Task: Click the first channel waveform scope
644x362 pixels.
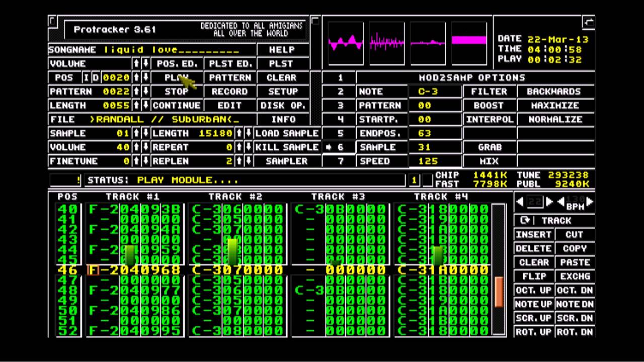Action: pos(346,43)
